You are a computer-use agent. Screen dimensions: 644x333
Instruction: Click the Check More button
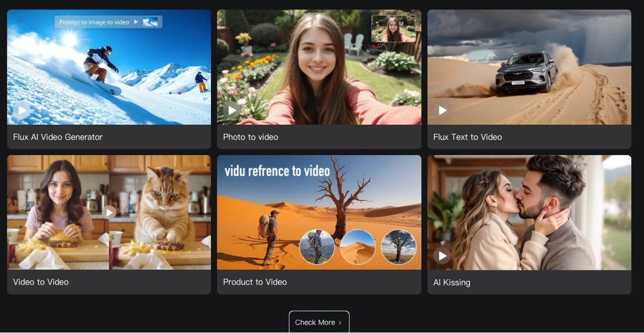[319, 322]
